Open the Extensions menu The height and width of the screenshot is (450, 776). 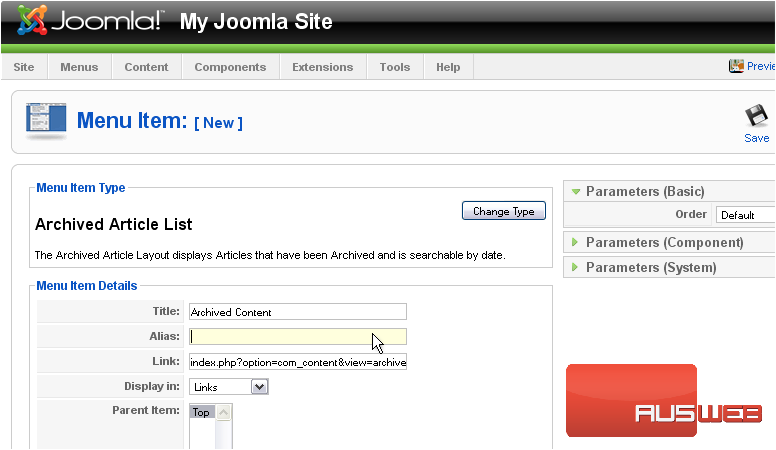pyautogui.click(x=323, y=67)
